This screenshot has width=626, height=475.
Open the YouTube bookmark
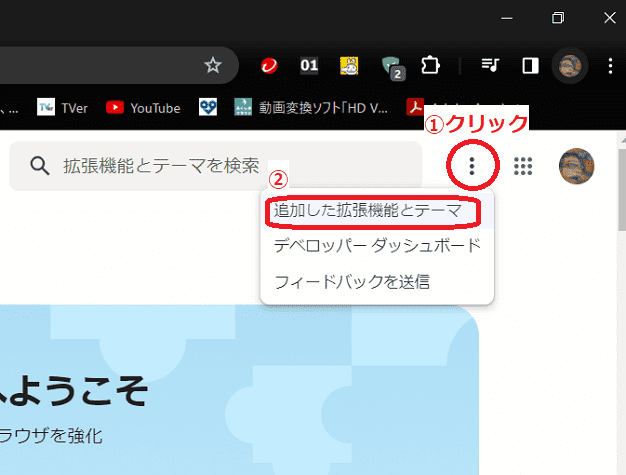pyautogui.click(x=143, y=107)
